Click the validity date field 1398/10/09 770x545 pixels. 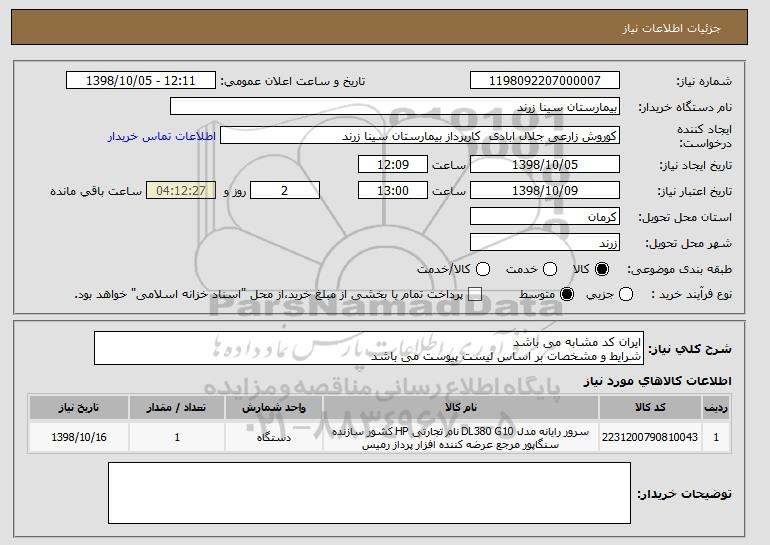point(545,191)
